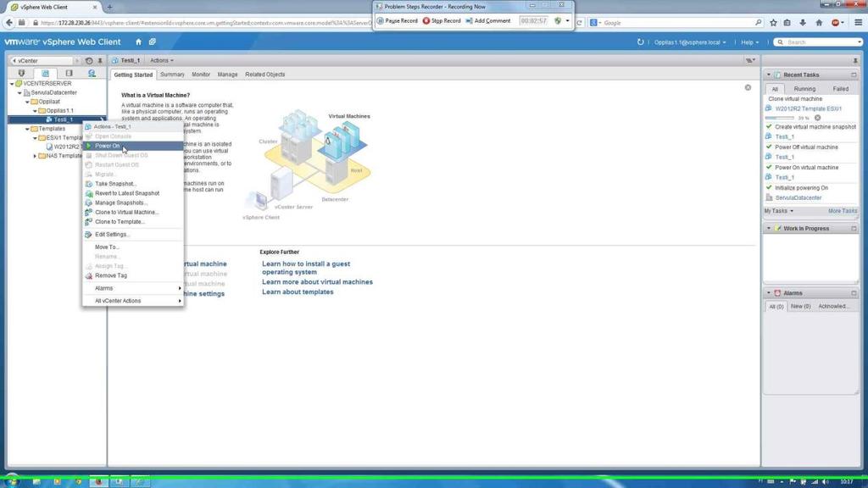Bookmark page with browser star icon

pyautogui.click(x=773, y=23)
